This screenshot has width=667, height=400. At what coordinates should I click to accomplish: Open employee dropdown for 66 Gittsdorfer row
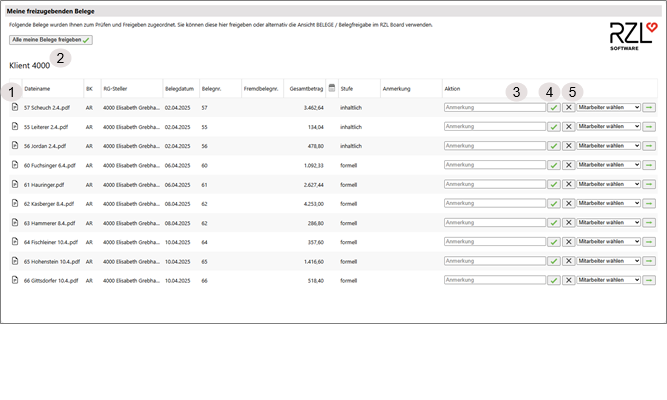coord(608,280)
